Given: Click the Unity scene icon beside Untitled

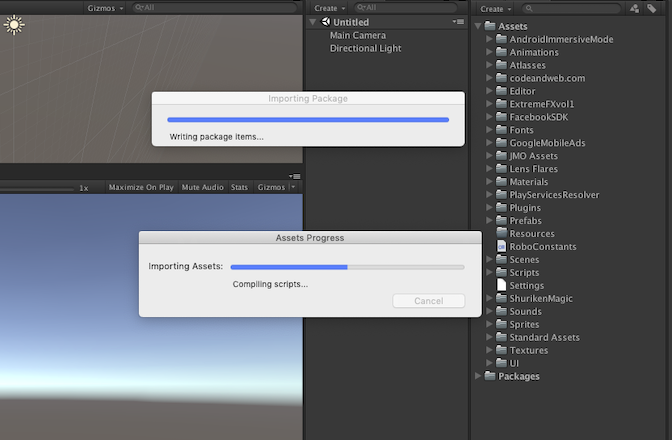Looking at the screenshot, I should pos(326,22).
